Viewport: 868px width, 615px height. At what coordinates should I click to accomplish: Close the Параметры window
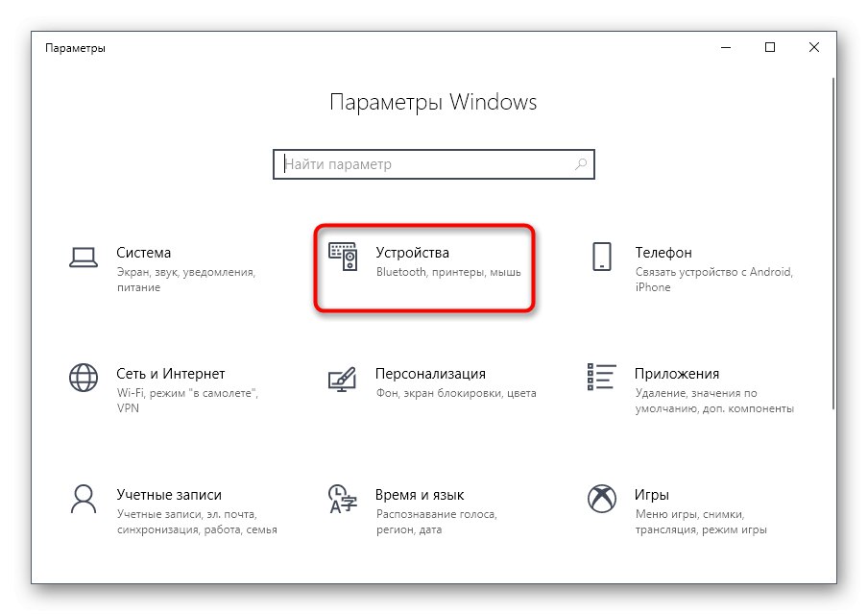814,48
